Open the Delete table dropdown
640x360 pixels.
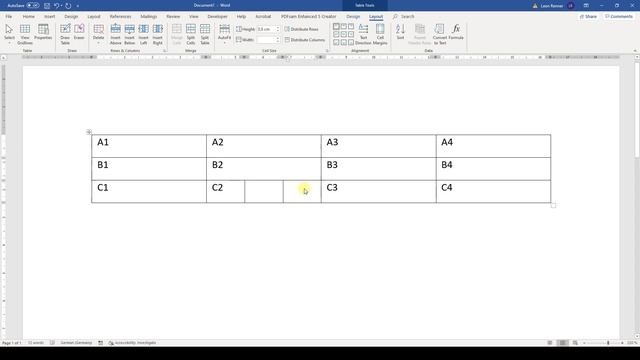click(x=98, y=34)
